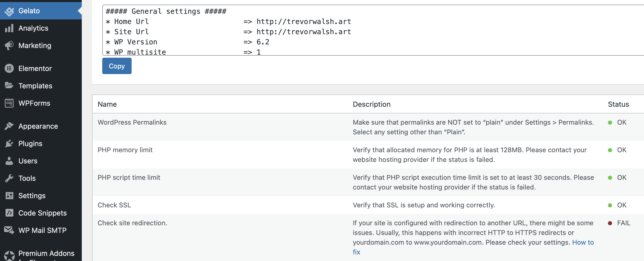Click the Templates folder icon
This screenshot has width=644, height=261.
(9, 86)
